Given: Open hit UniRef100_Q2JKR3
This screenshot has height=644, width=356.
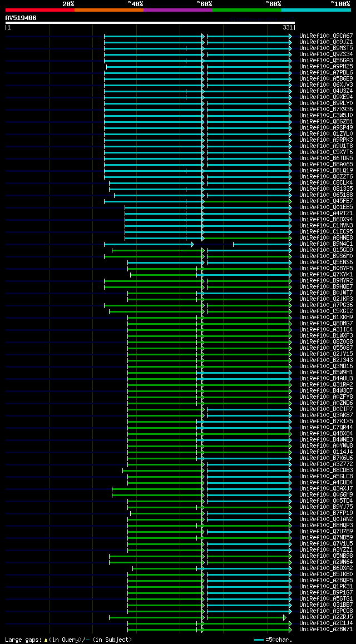Looking at the screenshot, I should (x=326, y=299).
